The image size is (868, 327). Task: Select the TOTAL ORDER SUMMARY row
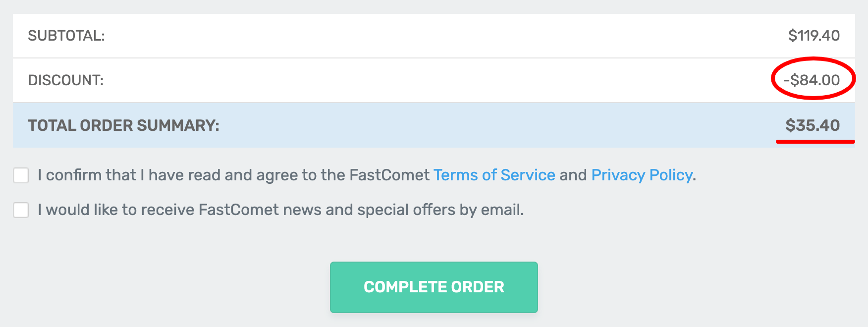click(x=124, y=125)
